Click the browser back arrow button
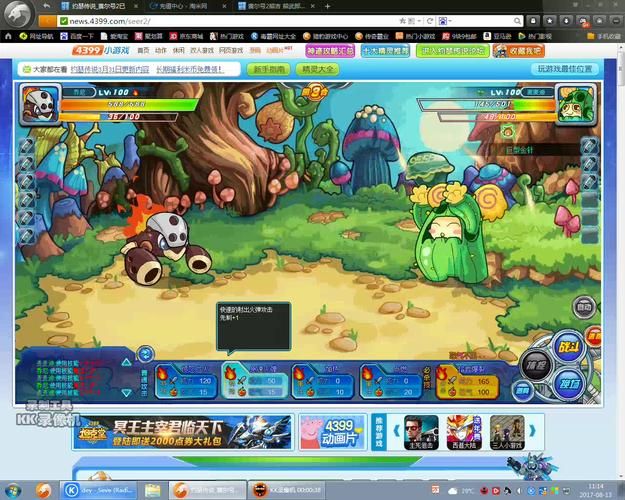 click(47, 6)
